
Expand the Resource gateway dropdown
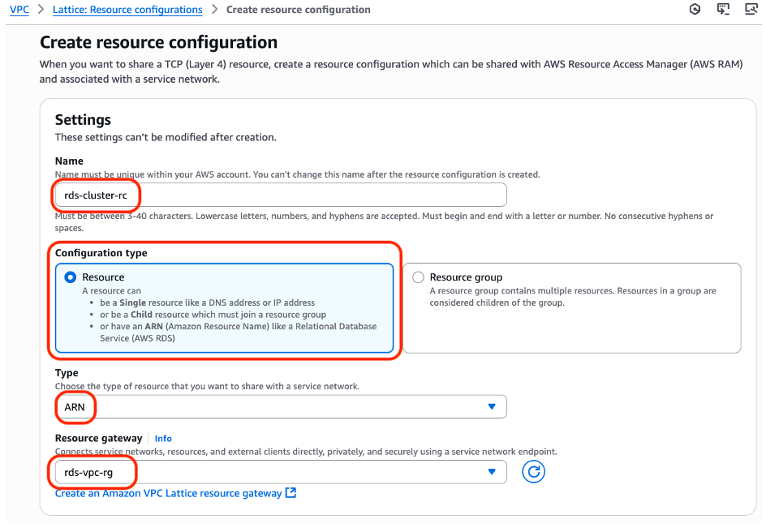[281, 472]
